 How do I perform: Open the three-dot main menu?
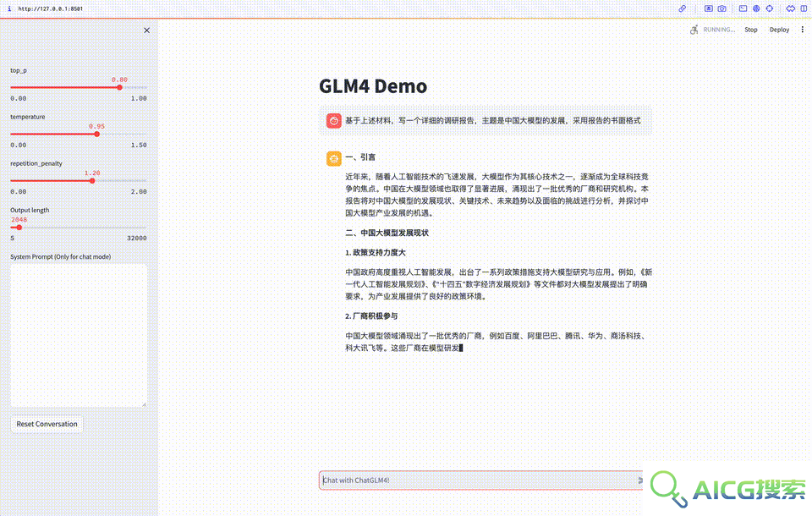click(x=803, y=30)
